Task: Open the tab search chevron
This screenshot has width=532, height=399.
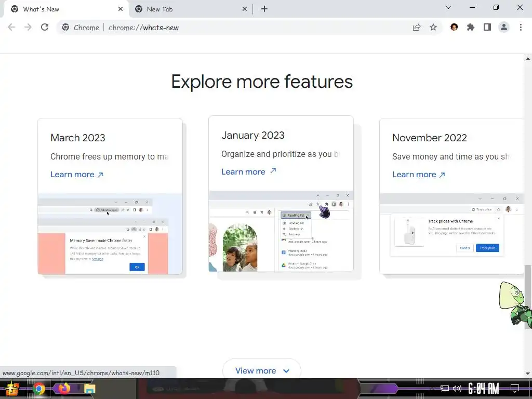Action: 448,7
